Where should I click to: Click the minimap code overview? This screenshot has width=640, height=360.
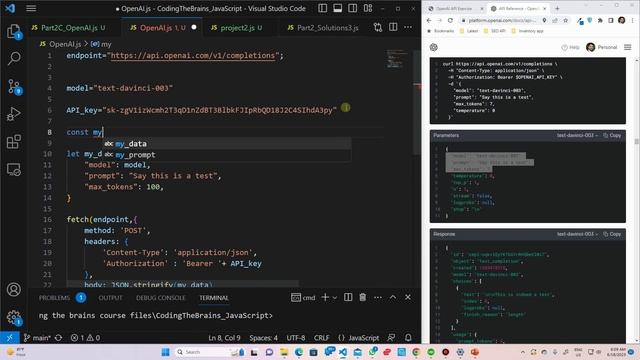397,60
